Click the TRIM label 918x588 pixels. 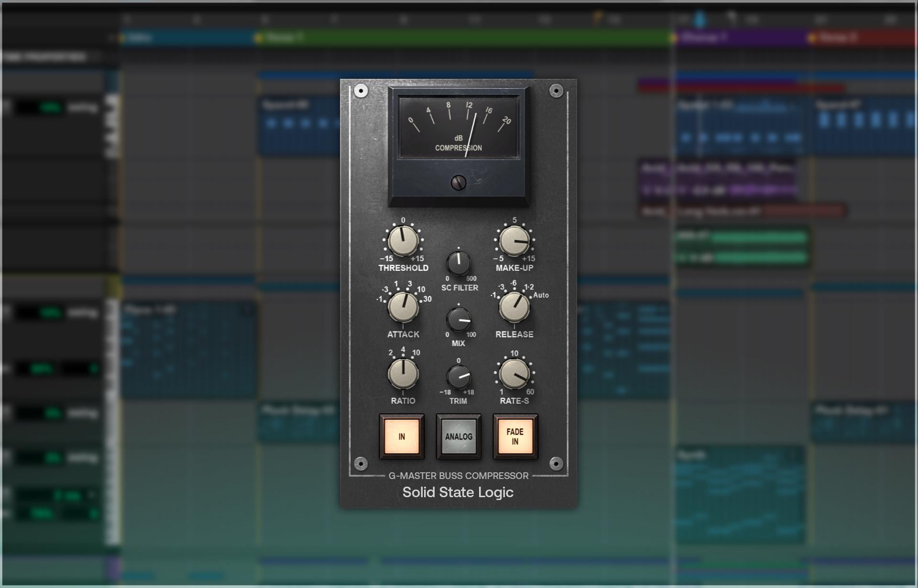(x=458, y=401)
